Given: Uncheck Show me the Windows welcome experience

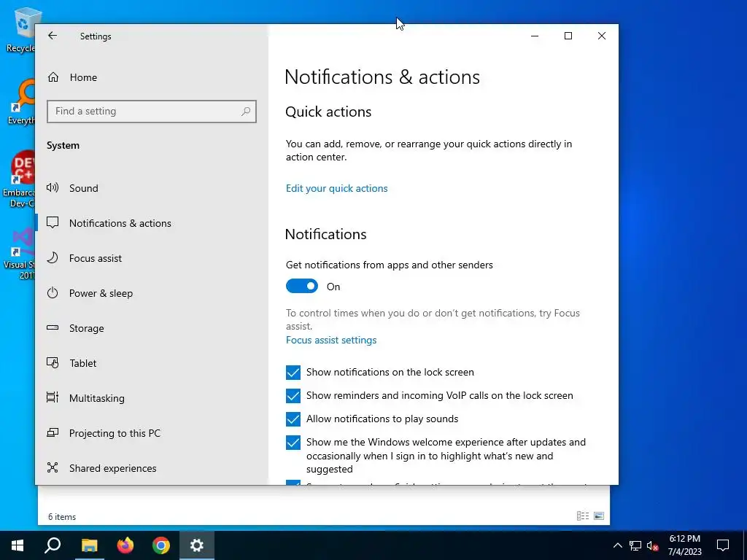Looking at the screenshot, I should (293, 443).
